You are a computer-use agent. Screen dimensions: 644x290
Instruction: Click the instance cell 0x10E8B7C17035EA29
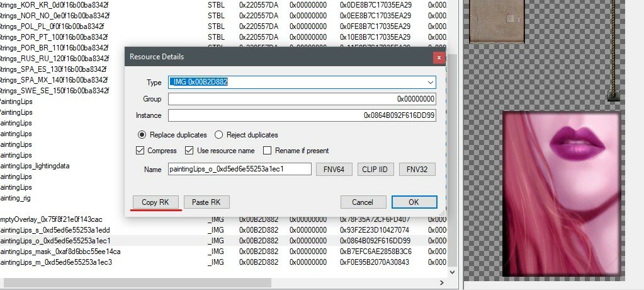[376, 37]
